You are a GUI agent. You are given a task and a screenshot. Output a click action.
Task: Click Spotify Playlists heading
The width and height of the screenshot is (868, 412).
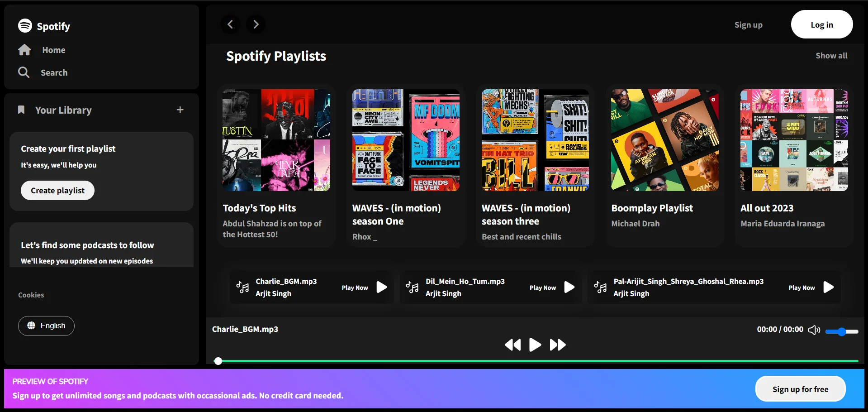tap(276, 56)
